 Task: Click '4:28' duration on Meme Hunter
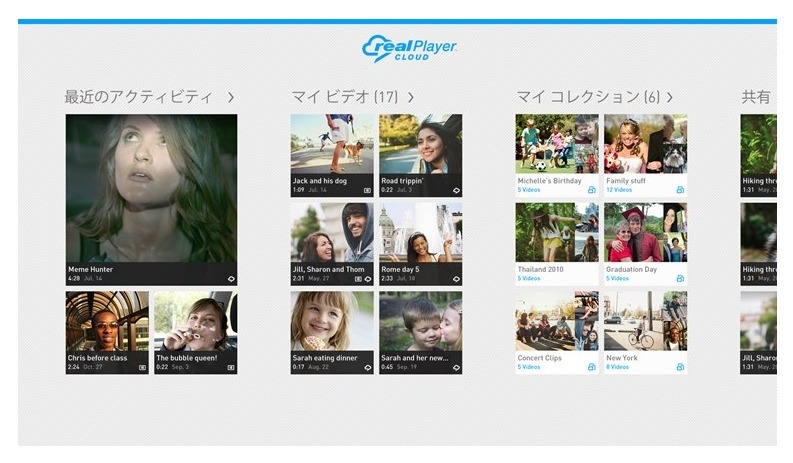point(74,279)
